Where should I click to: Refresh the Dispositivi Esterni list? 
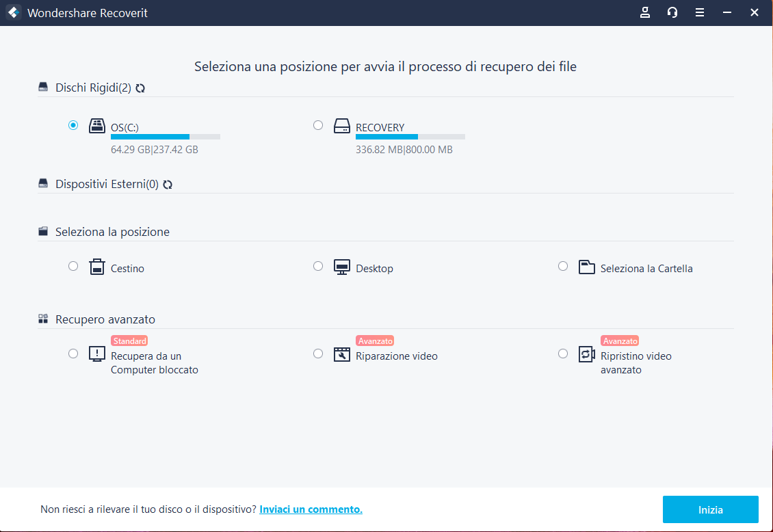coord(168,185)
